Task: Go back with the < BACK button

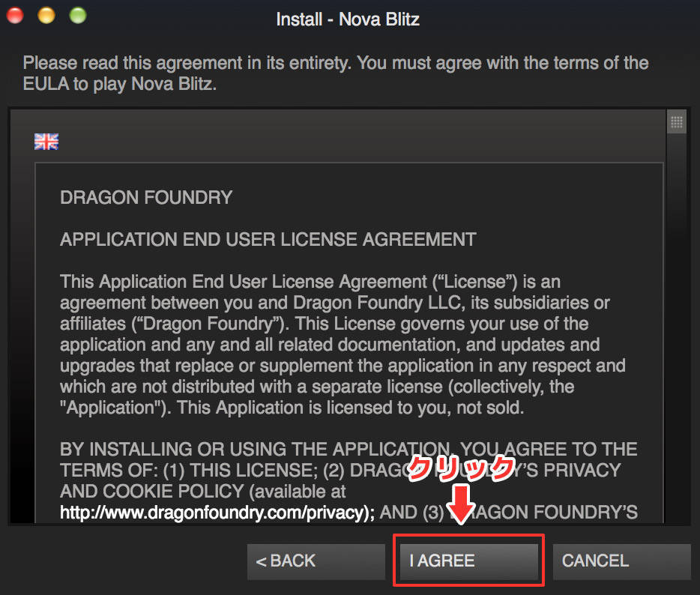Action: point(316,561)
